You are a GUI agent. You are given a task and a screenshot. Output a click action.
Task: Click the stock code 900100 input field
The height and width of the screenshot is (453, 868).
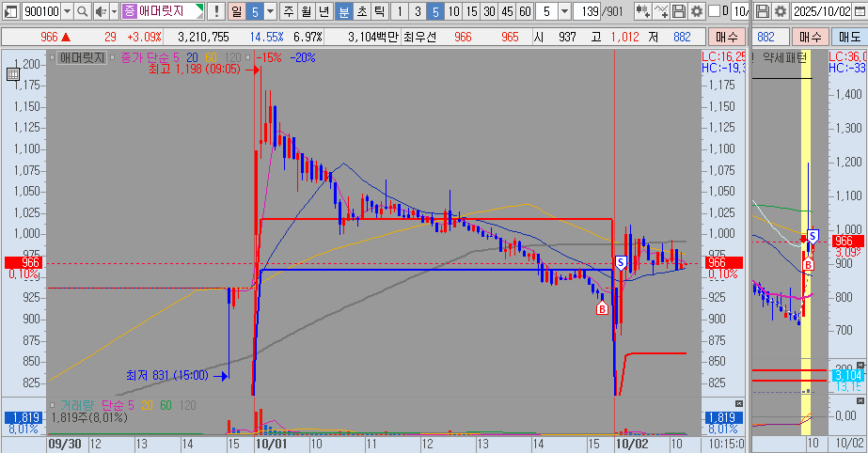41,11
